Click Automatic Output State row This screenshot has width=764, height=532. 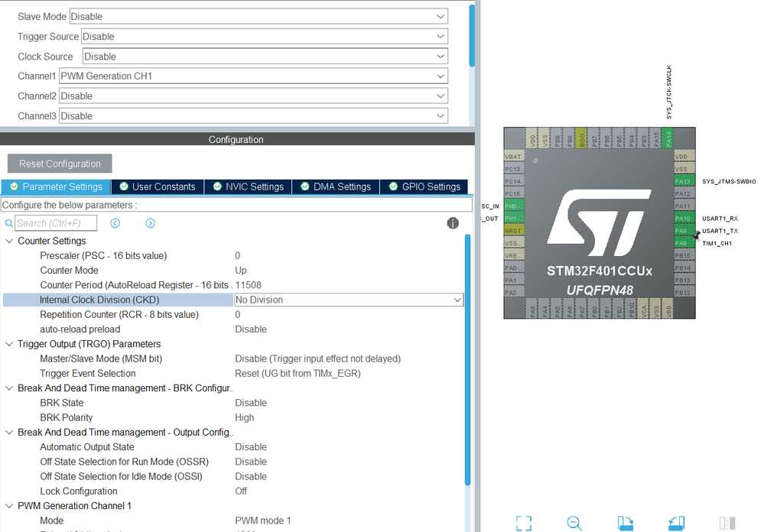point(233,447)
